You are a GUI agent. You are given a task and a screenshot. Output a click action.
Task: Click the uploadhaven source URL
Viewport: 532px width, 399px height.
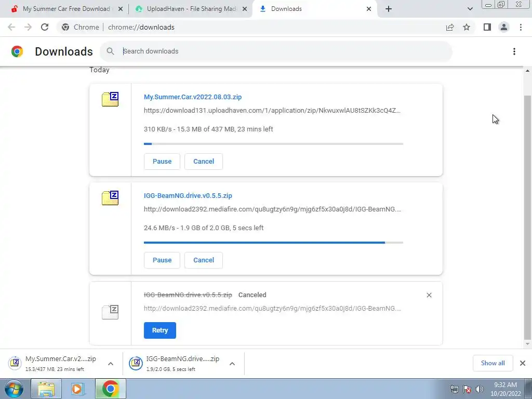[x=272, y=111]
